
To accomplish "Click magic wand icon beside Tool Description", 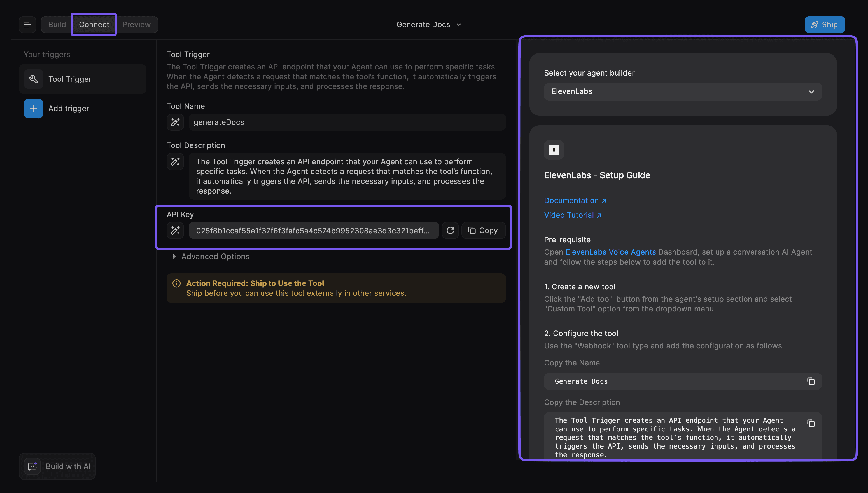I will click(175, 161).
